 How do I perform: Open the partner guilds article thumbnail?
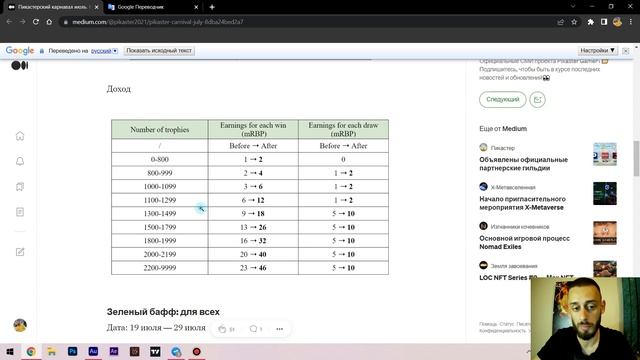coord(605,154)
